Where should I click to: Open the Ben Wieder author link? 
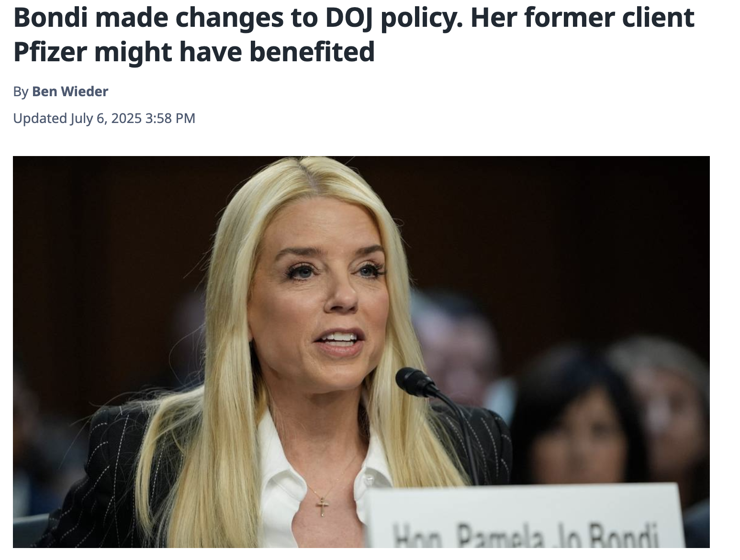70,91
